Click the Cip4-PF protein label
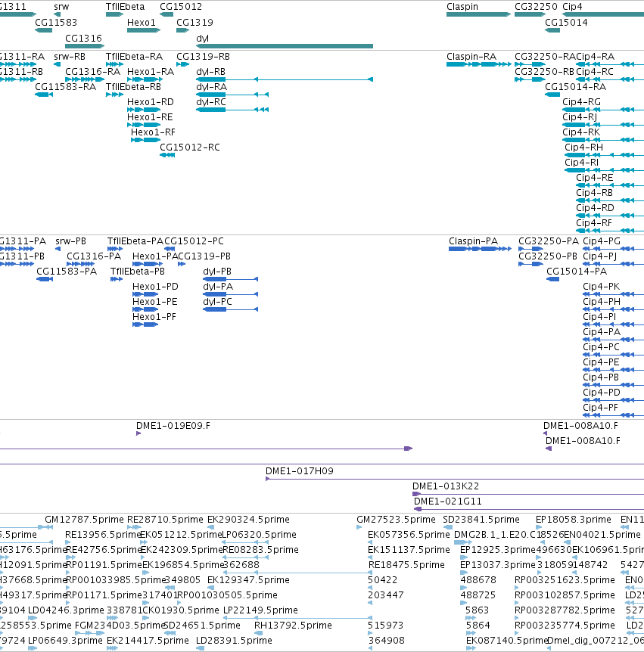 (x=600, y=408)
